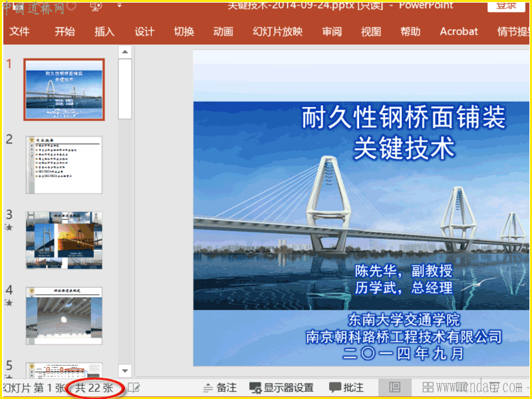
Task: Click the 南京朝科路桥工程技术有限公司 text
Action: pyautogui.click(x=404, y=336)
